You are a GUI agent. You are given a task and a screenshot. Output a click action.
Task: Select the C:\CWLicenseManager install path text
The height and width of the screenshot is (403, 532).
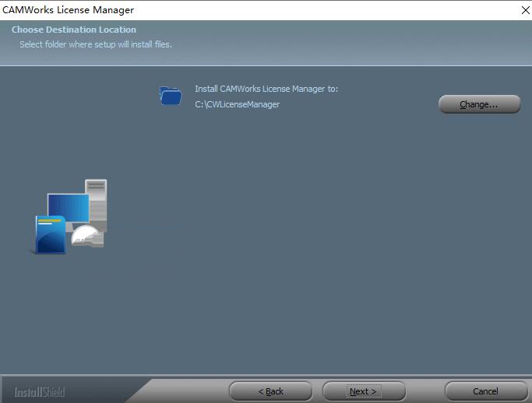coord(237,104)
